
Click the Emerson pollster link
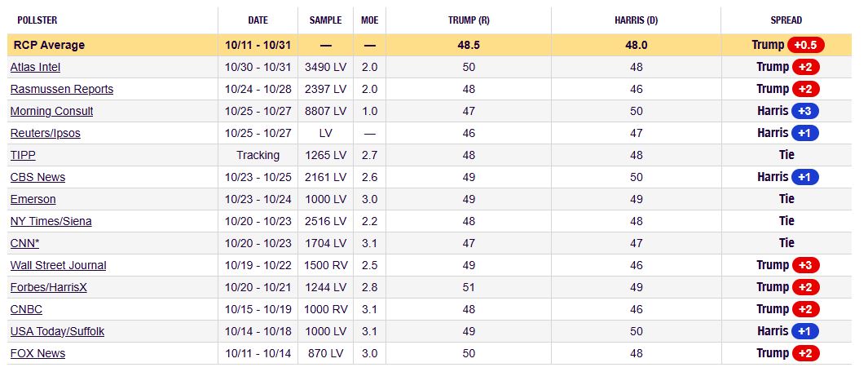coord(33,199)
